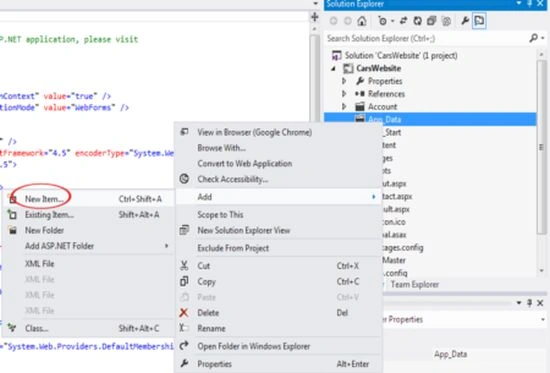The width and height of the screenshot is (550, 373).
Task: Toggle Show All Files in Solution Explorer
Action: [446, 21]
